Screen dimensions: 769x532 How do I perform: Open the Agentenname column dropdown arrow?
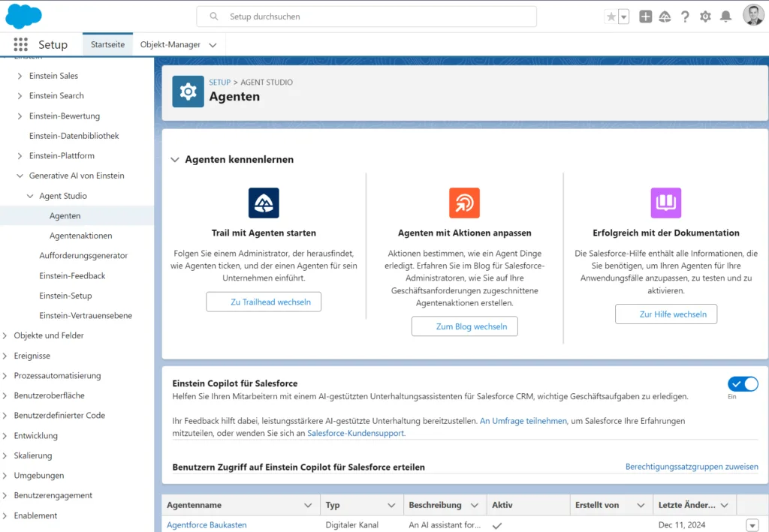pos(308,505)
